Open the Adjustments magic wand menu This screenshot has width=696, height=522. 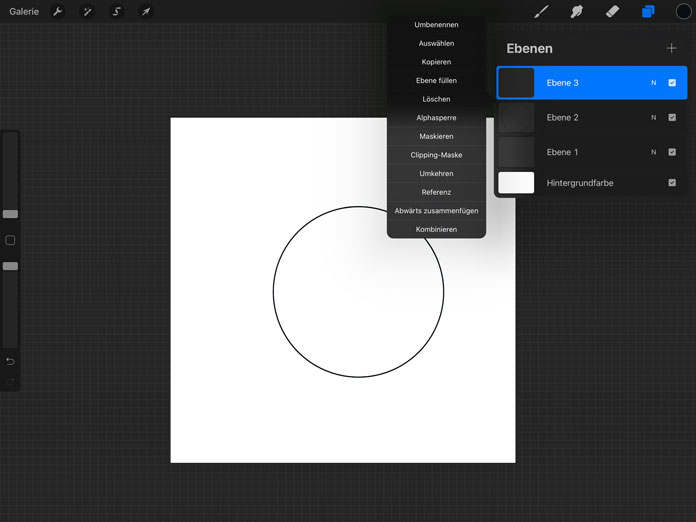click(x=87, y=12)
